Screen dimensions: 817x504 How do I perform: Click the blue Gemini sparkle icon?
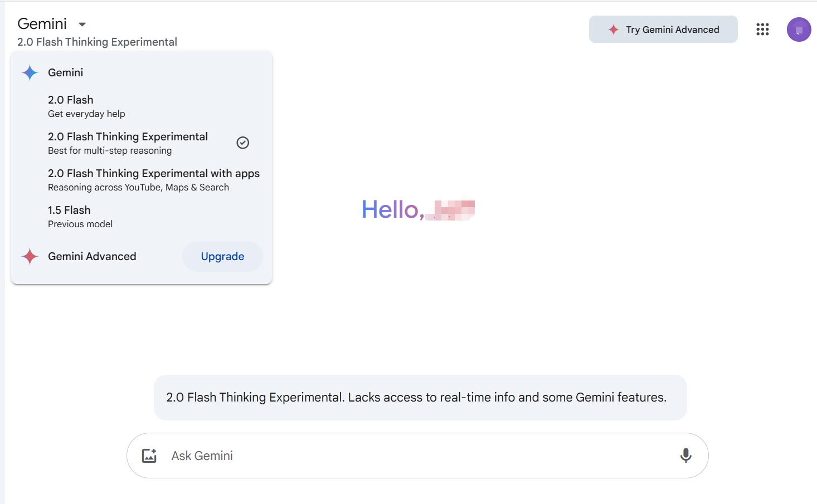pyautogui.click(x=30, y=72)
